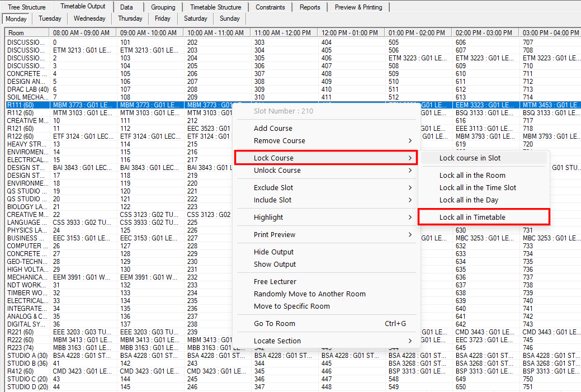
Task: Click the 02:00 PM - 03:00 PM header
Action: click(x=485, y=32)
